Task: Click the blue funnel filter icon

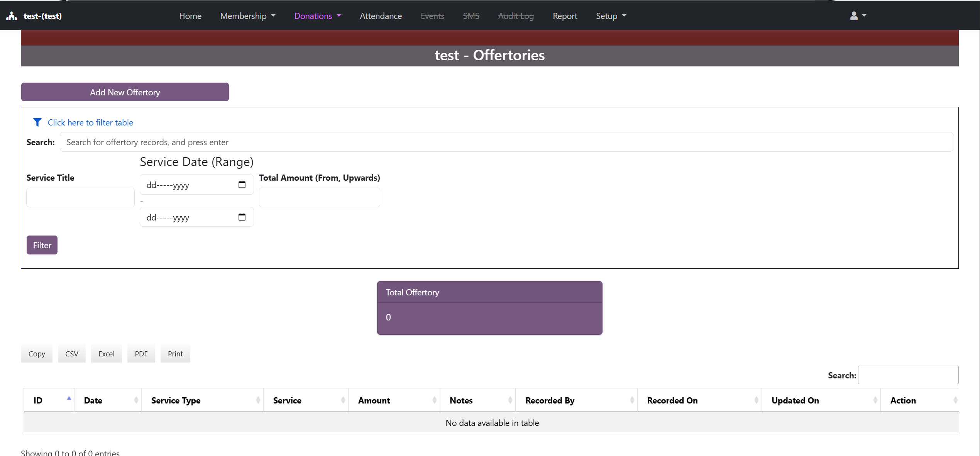Action: pos(37,122)
